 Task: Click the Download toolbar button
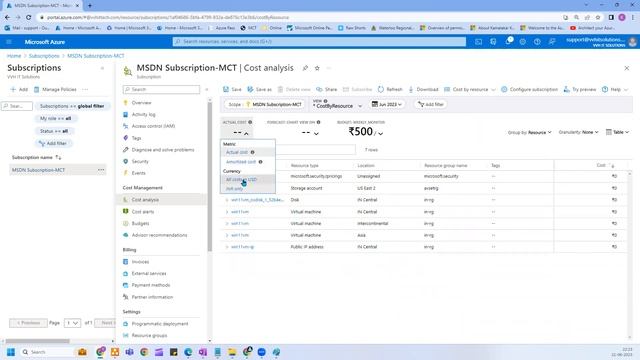coord(423,89)
